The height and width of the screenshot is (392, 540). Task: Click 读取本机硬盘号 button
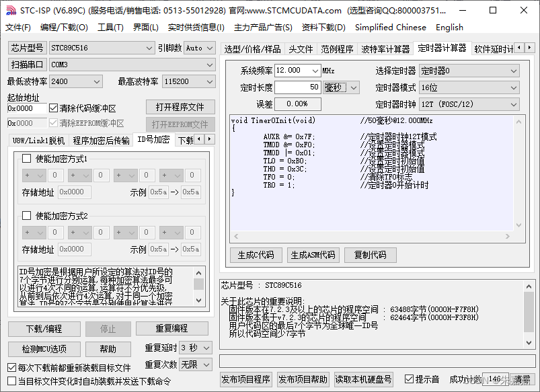(x=363, y=379)
